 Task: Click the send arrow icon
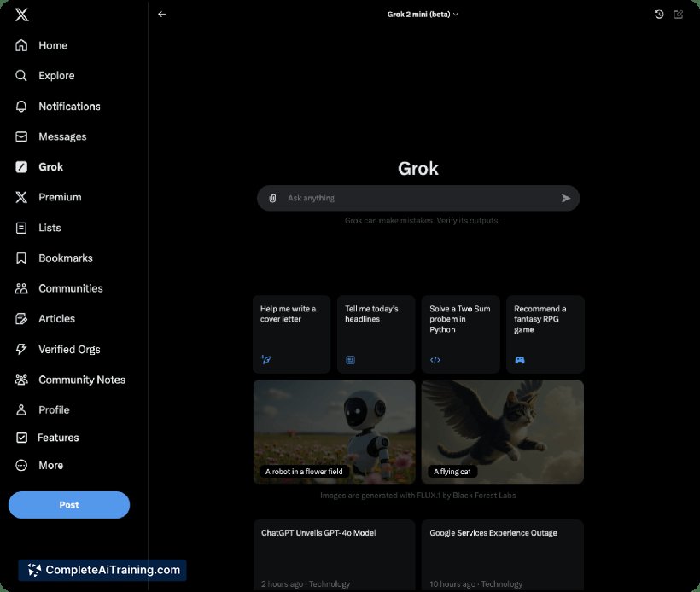566,198
